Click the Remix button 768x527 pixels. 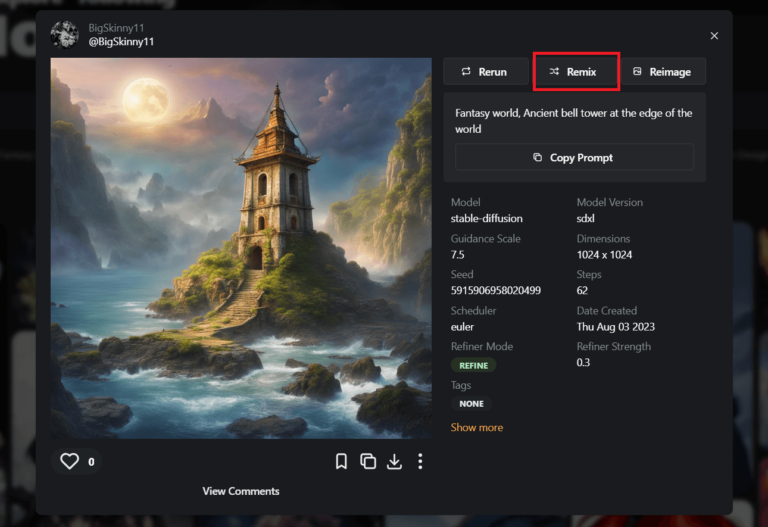coord(575,72)
